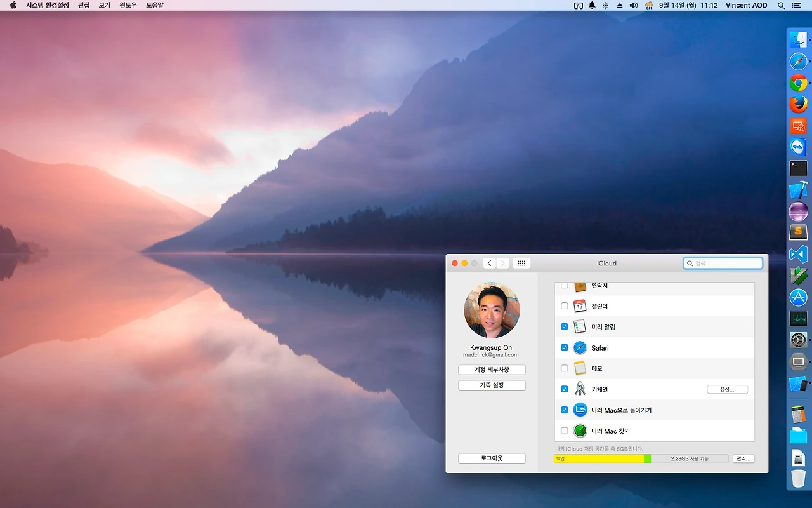This screenshot has width=812, height=508.
Task: Enable the 메모 checkbox
Action: click(x=565, y=368)
